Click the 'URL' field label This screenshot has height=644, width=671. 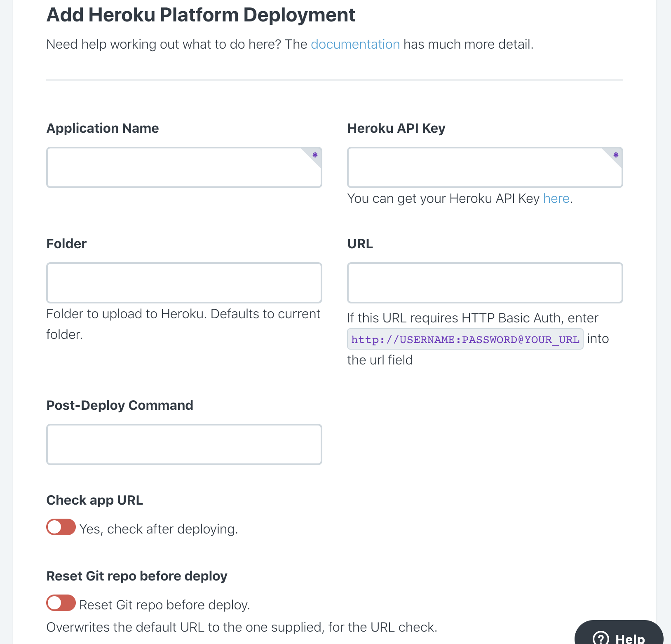360,244
